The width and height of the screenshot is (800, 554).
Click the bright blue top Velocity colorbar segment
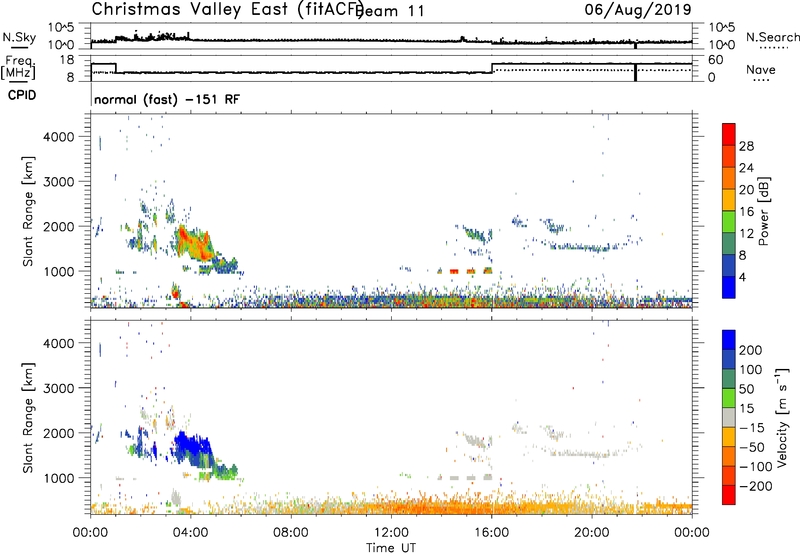click(729, 340)
